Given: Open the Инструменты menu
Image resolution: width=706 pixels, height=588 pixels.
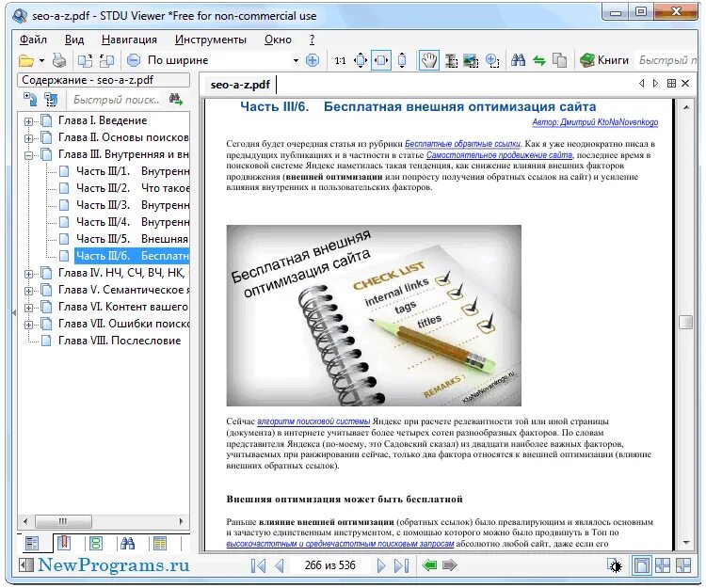Looking at the screenshot, I should click(210, 40).
